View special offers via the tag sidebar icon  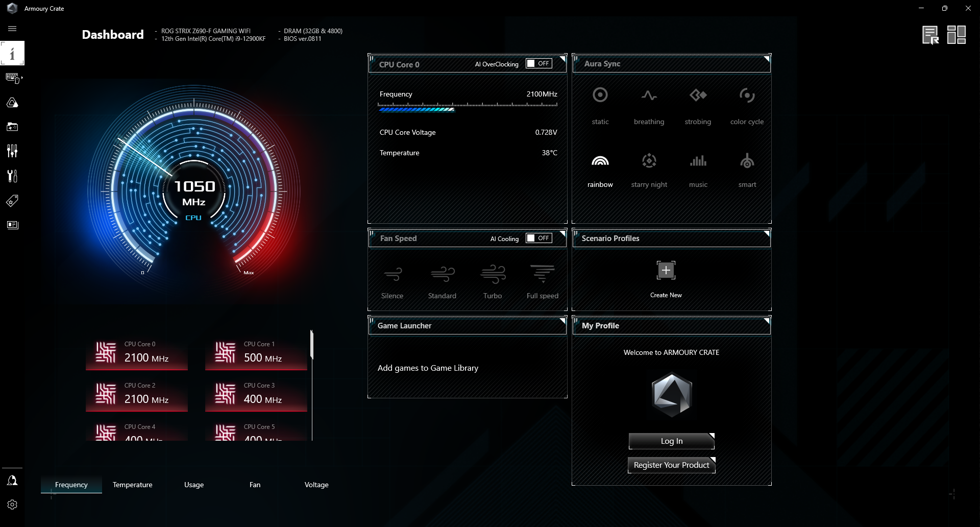pyautogui.click(x=12, y=201)
